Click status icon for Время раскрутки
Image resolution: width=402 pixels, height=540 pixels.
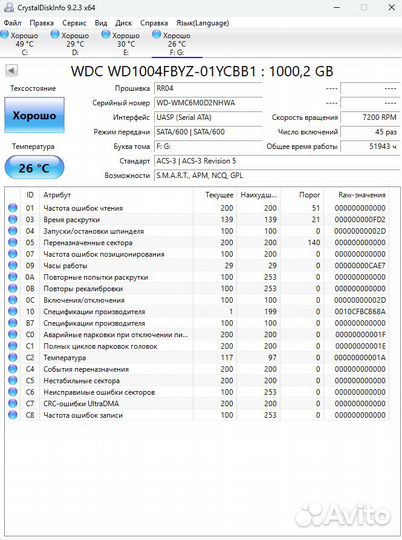[13, 219]
